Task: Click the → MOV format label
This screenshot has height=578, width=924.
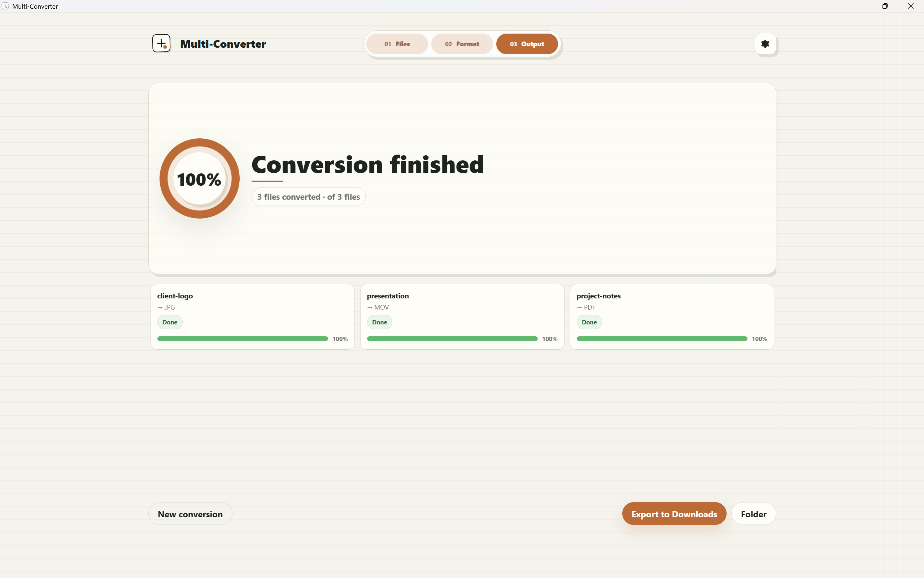Action: click(x=378, y=307)
